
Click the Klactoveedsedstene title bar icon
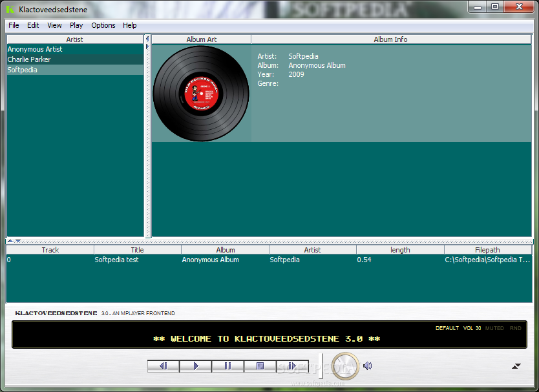(10, 10)
